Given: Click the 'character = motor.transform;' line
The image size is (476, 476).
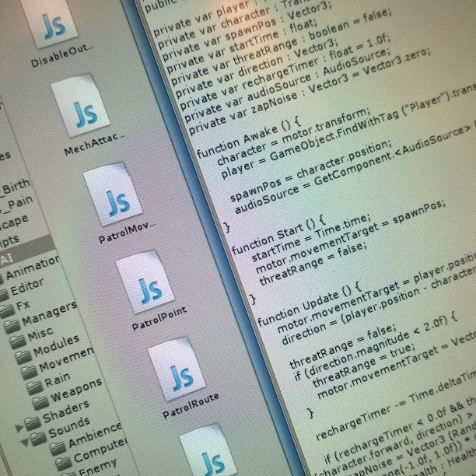Looking at the screenshot, I should click(x=293, y=137).
